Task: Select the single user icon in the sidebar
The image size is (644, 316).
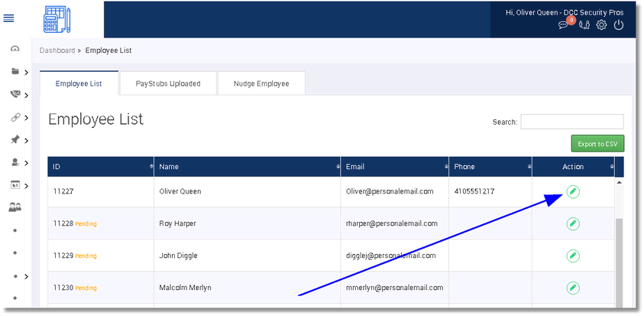Action: click(x=15, y=162)
